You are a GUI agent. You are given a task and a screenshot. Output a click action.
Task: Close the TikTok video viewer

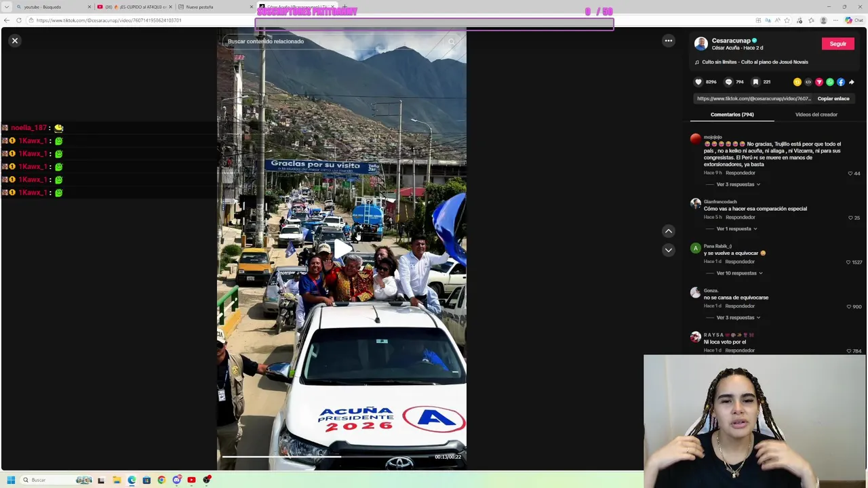14,41
